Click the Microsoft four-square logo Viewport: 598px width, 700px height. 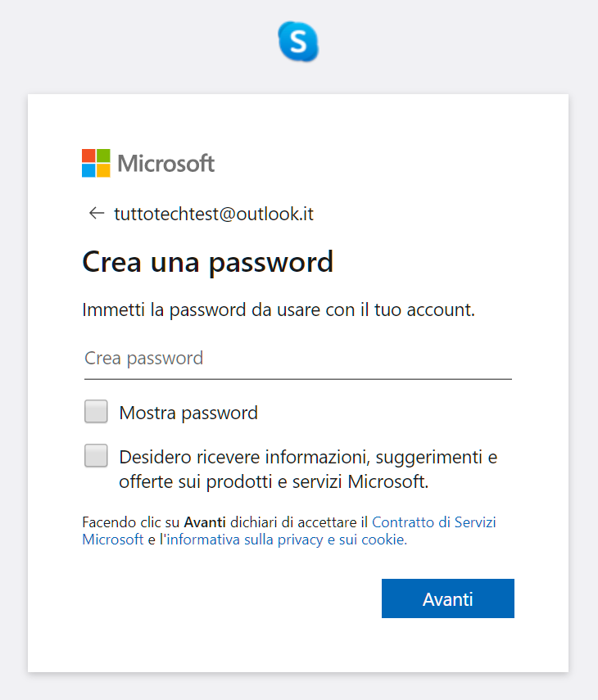pos(96,163)
